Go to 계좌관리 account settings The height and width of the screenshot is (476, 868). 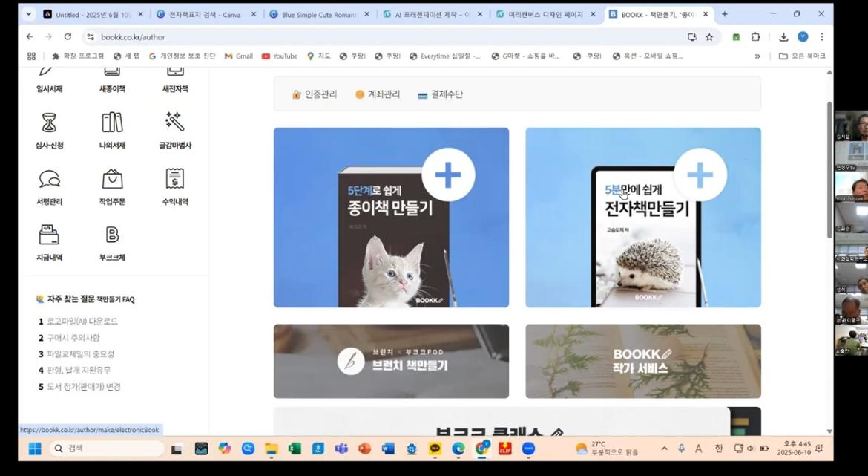pos(378,94)
